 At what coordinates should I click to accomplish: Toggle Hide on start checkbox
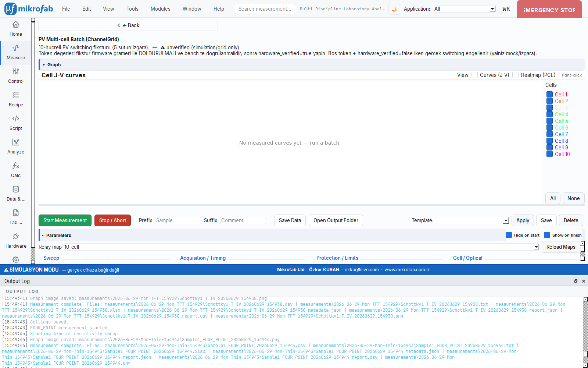click(509, 235)
